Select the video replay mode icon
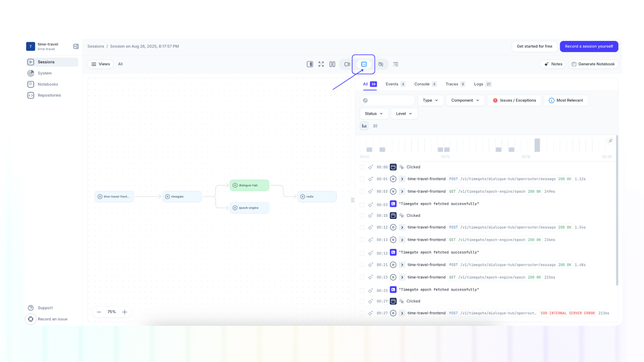 pyautogui.click(x=347, y=64)
